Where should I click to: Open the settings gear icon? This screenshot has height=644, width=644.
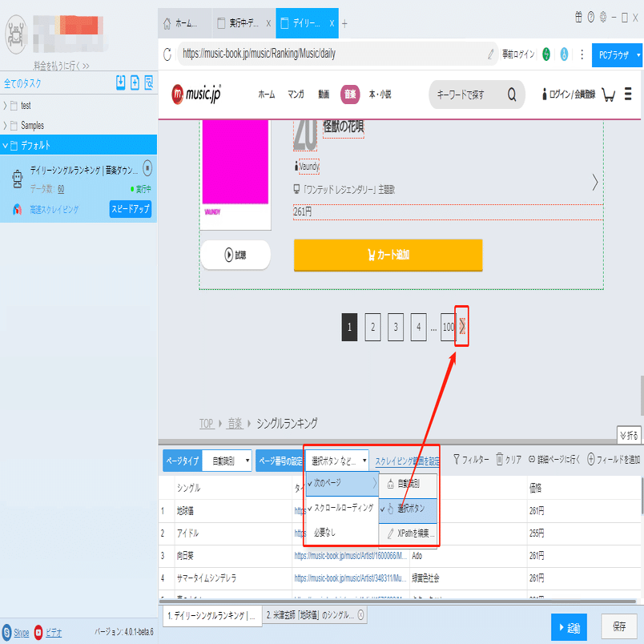(x=603, y=18)
